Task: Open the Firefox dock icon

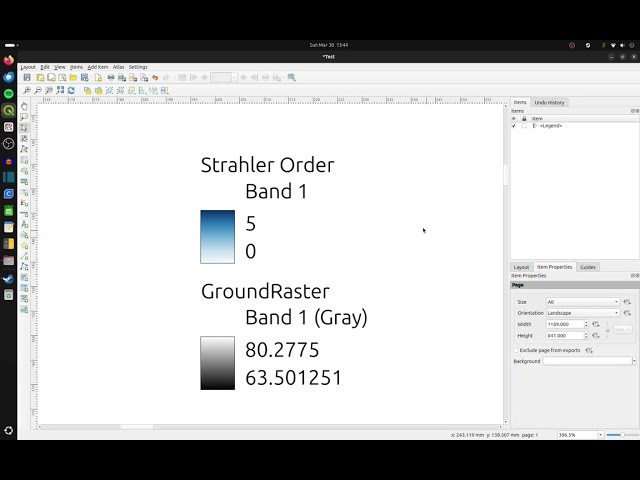Action: click(x=9, y=60)
